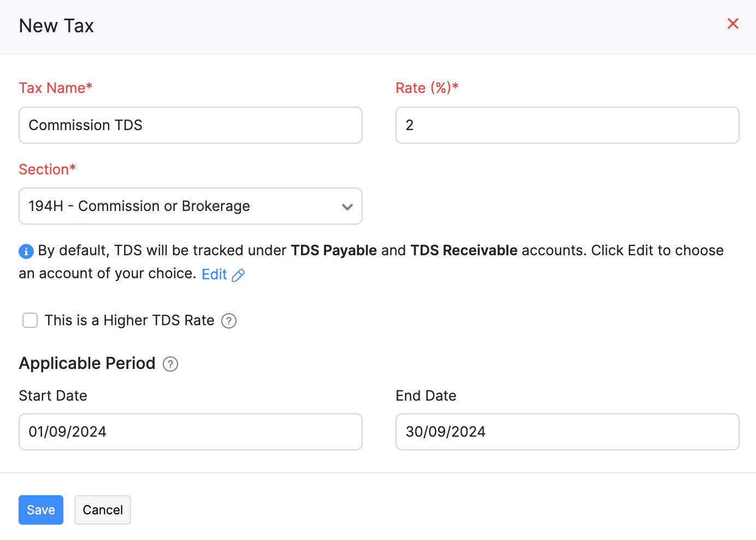Click inside the Tax Name field

(190, 125)
